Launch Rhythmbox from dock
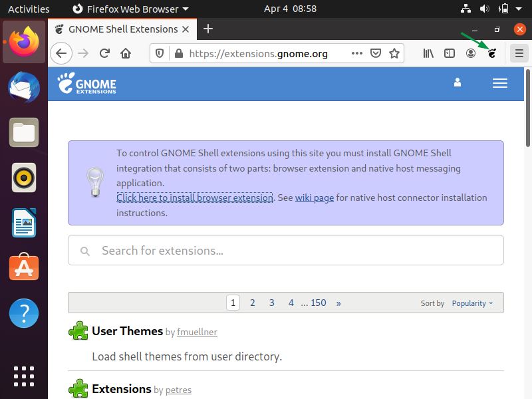This screenshot has width=532, height=399. click(x=24, y=178)
